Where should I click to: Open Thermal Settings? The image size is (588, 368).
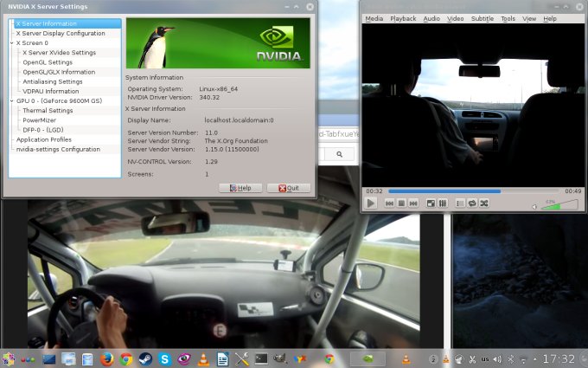tap(48, 111)
